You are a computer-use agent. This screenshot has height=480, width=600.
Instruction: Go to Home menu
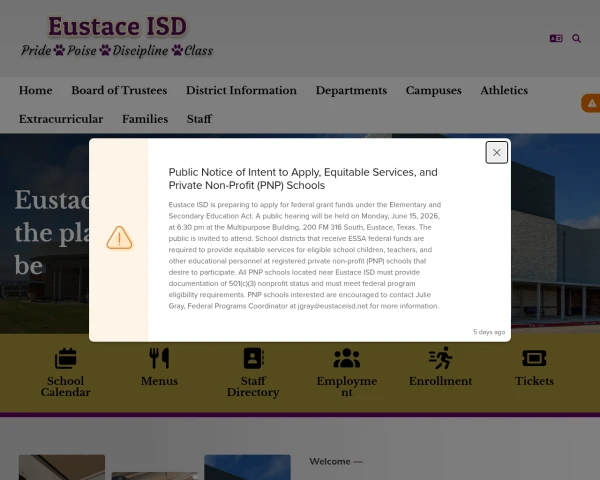coord(36,90)
